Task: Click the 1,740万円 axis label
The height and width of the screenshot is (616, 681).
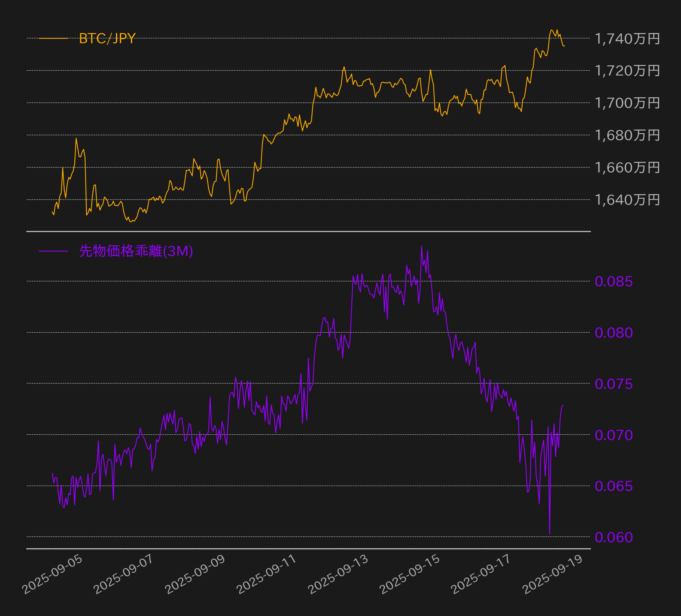Action: [x=627, y=39]
